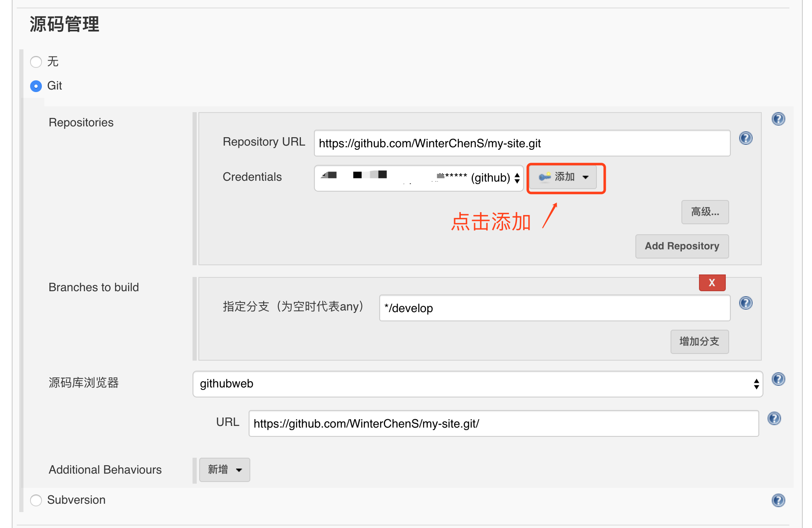Focus the Repository URL input field
812x528 pixels.
(522, 144)
